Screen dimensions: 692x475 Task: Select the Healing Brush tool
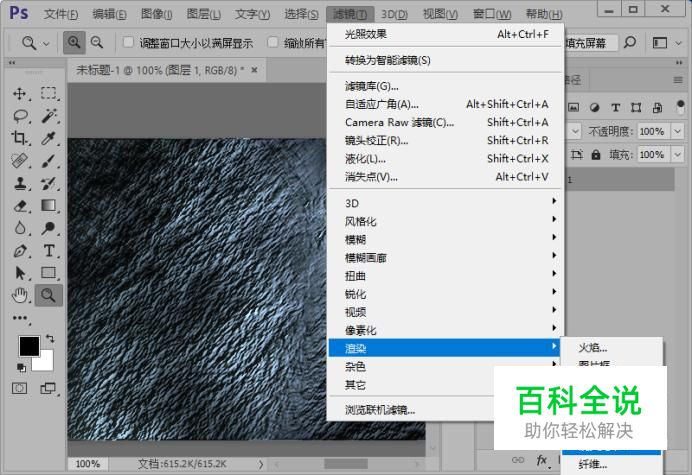(19, 161)
